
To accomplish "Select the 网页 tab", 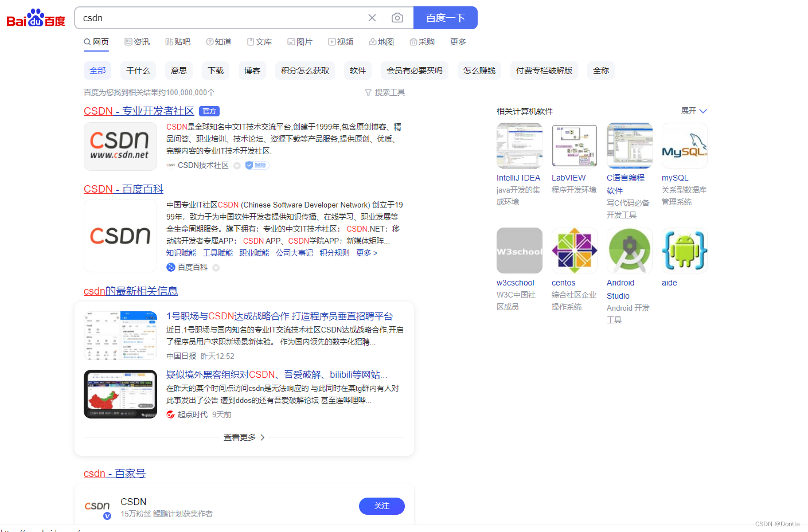I will coord(96,42).
